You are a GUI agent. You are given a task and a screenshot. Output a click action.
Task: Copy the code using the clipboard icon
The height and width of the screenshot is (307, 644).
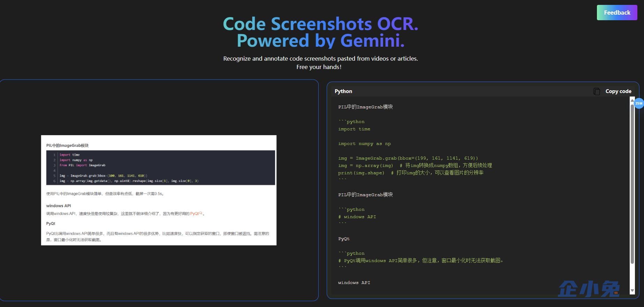point(597,91)
